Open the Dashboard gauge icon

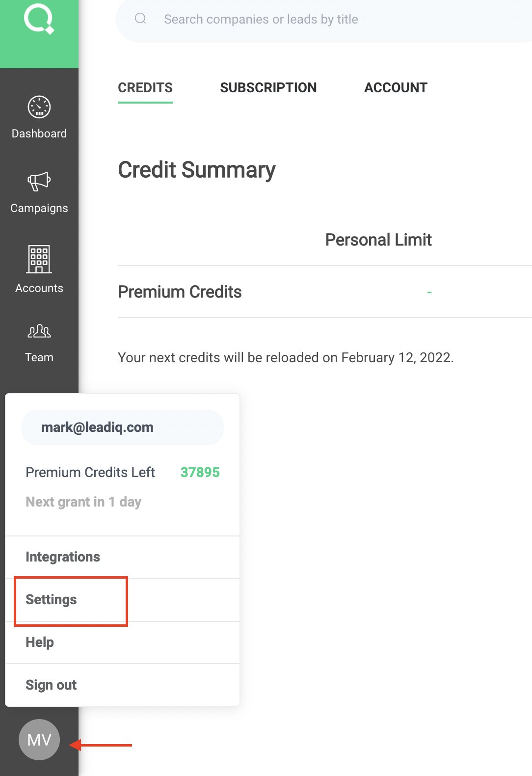(x=39, y=107)
